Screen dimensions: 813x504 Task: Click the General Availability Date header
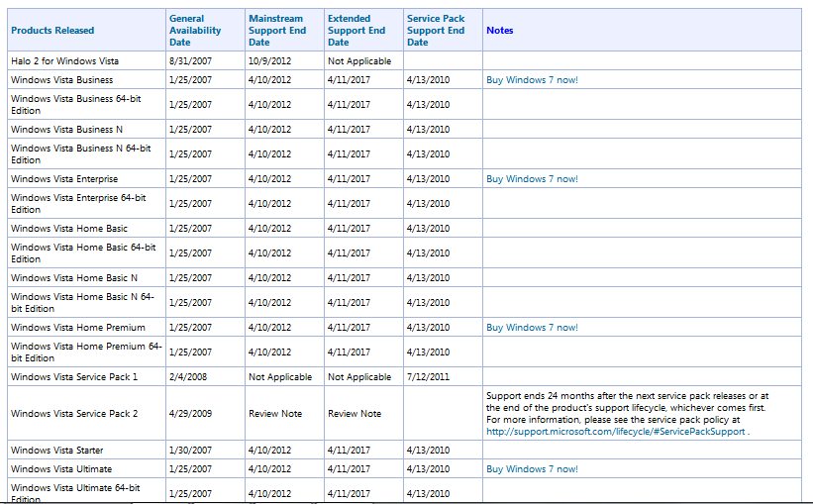[x=195, y=31]
